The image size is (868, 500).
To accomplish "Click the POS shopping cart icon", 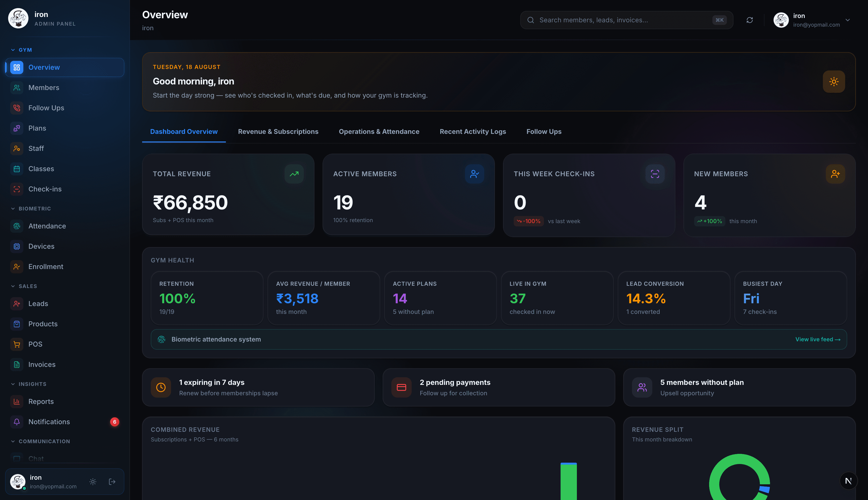I will 16,344.
